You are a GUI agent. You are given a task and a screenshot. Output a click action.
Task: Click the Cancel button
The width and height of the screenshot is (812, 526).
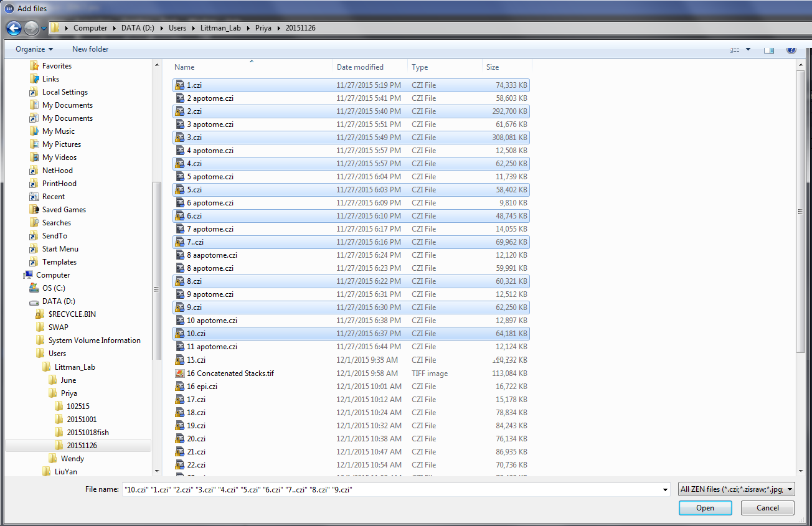767,508
